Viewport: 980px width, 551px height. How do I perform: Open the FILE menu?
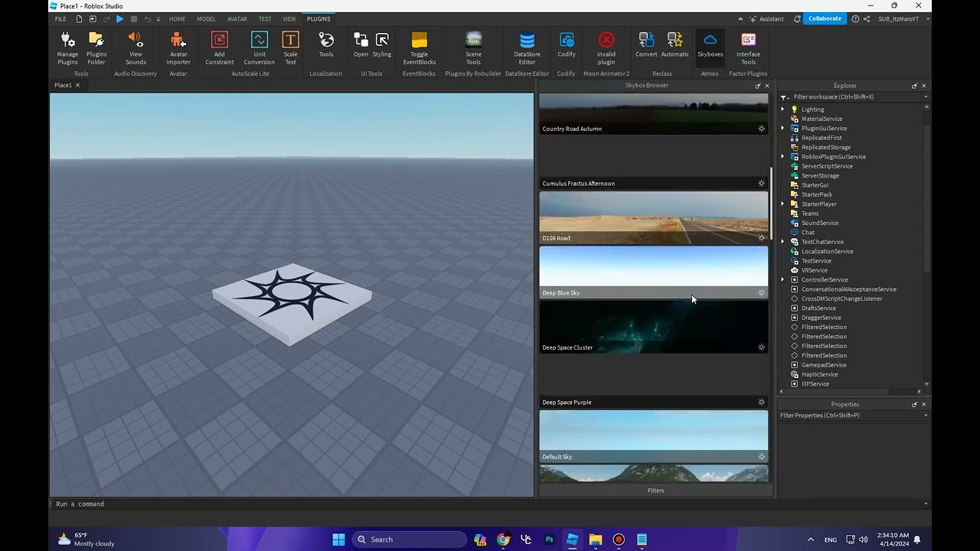(60, 18)
